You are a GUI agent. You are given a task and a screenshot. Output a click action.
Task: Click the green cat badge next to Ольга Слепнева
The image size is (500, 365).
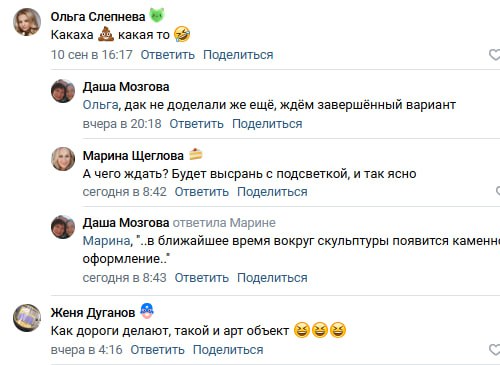click(x=157, y=16)
